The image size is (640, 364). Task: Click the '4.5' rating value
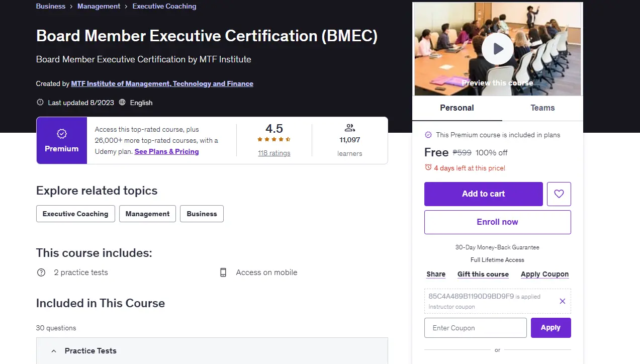point(274,128)
